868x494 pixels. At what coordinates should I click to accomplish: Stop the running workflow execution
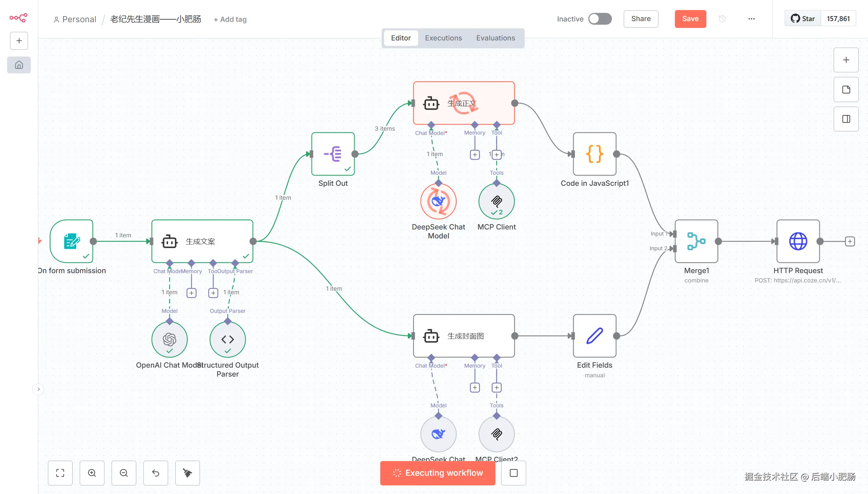pos(514,473)
